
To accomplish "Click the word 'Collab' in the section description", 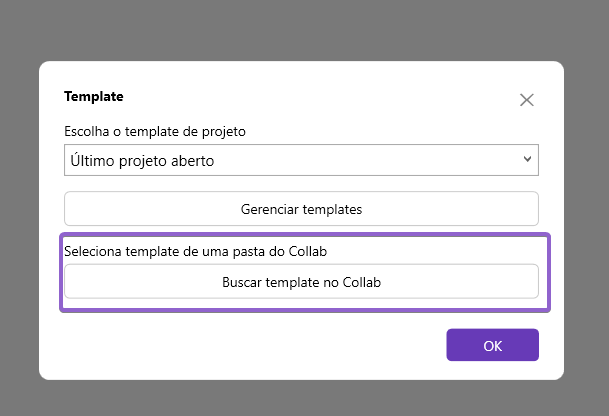I will [308, 251].
